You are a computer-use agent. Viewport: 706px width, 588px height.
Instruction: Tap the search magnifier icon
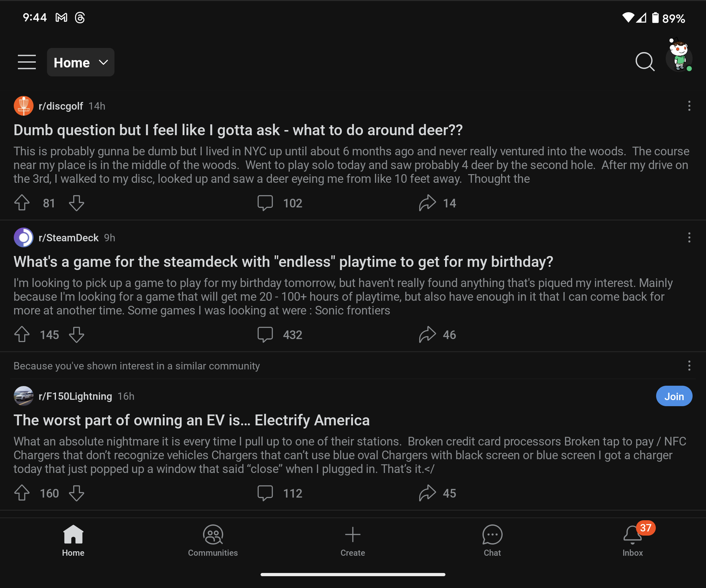[645, 62]
